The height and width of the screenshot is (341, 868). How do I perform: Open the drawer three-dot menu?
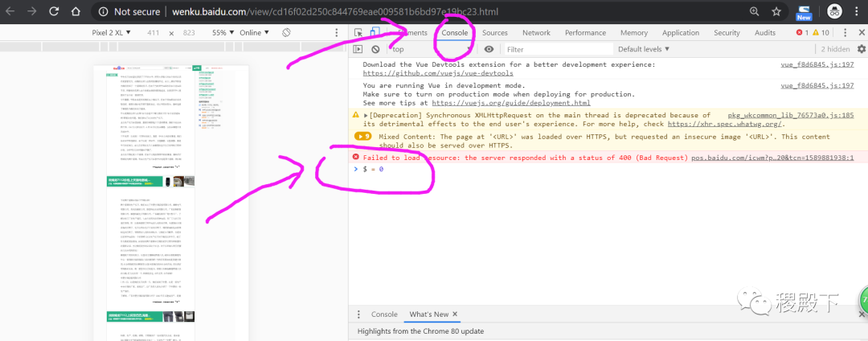(x=358, y=314)
